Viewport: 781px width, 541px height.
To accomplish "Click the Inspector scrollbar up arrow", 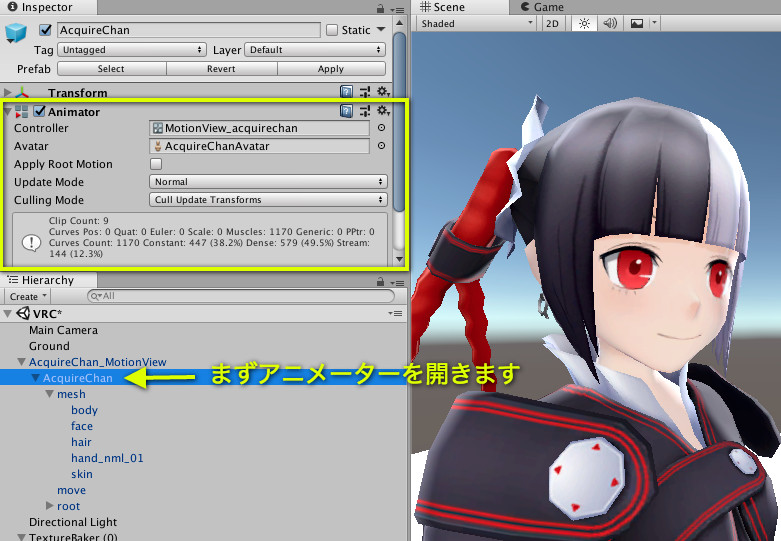I will (x=399, y=23).
